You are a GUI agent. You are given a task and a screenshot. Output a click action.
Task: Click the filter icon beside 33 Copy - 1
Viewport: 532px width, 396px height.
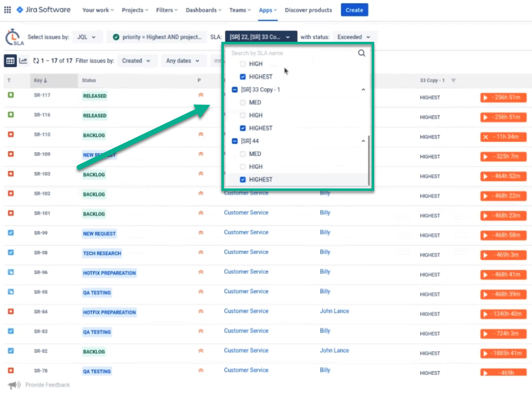[x=453, y=81]
